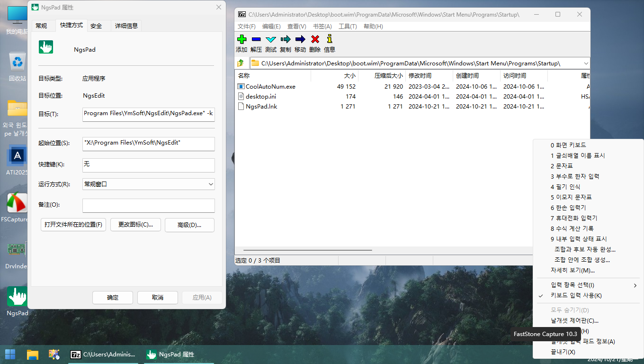Open the 帮助(H) menu in 7-Zip
The image size is (644, 364).
tap(373, 27)
